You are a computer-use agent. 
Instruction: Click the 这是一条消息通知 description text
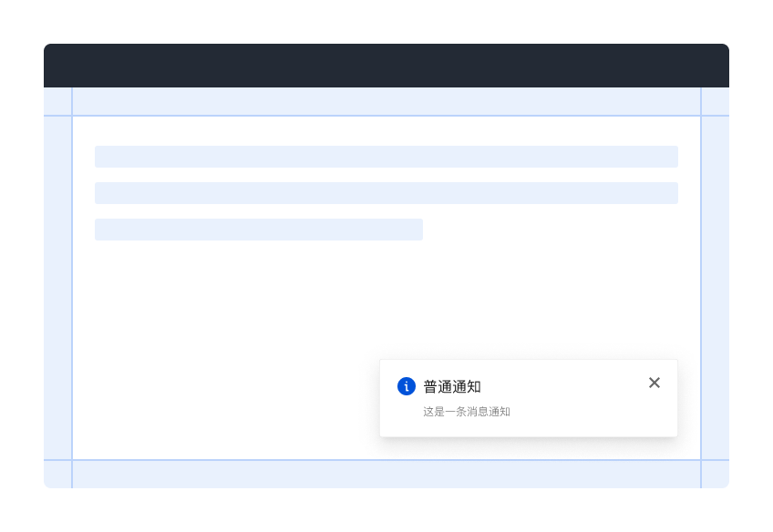[x=467, y=412]
